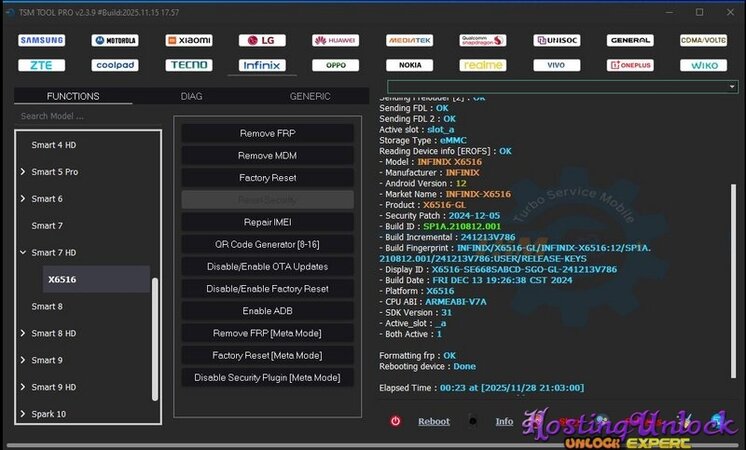Switch to the DIAG tab
Viewport: 746px width, 450px height.
click(x=191, y=96)
